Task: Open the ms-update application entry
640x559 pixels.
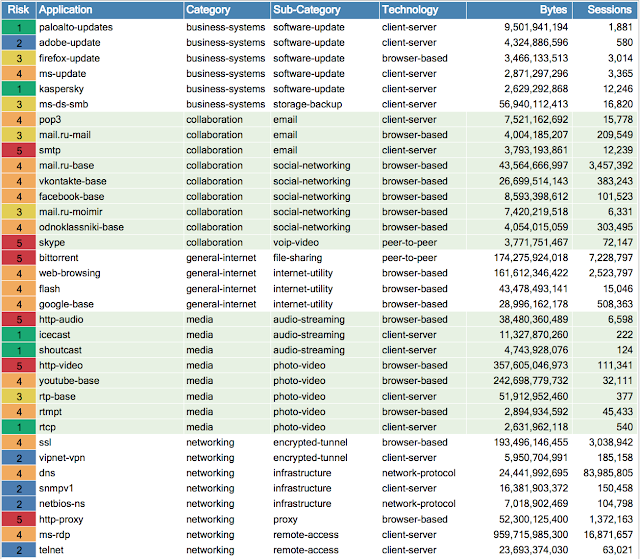Action: point(62,74)
